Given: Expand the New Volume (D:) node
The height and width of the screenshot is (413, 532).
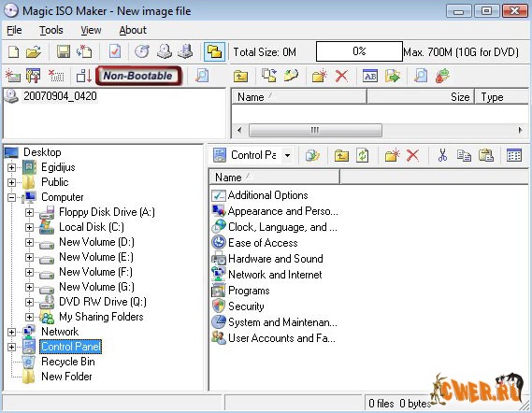Looking at the screenshot, I should tap(30, 242).
